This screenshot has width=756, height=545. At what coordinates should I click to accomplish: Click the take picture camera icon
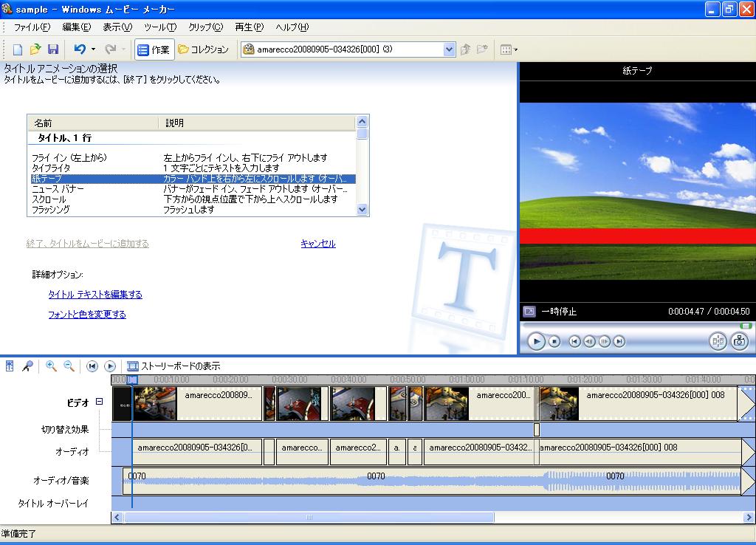pos(739,341)
